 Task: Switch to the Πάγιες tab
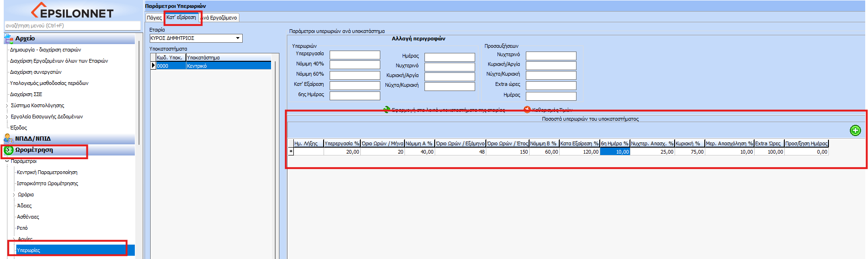point(154,18)
